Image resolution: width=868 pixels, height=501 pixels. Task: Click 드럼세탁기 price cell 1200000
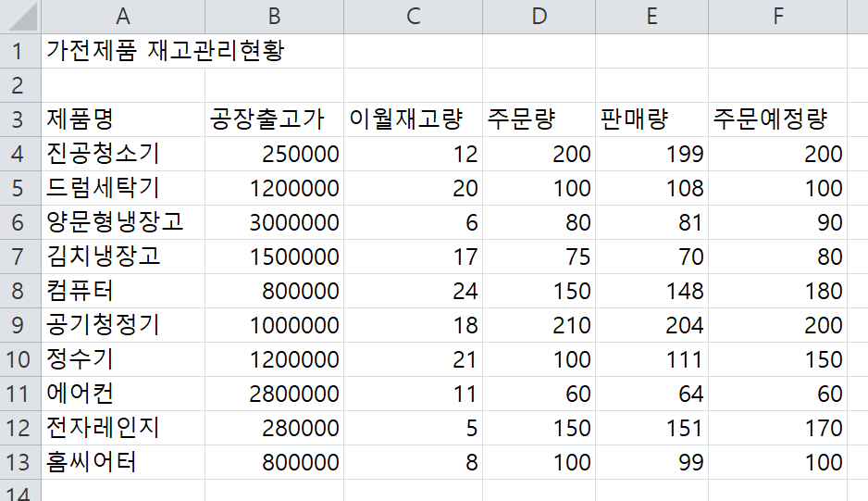[x=274, y=188]
